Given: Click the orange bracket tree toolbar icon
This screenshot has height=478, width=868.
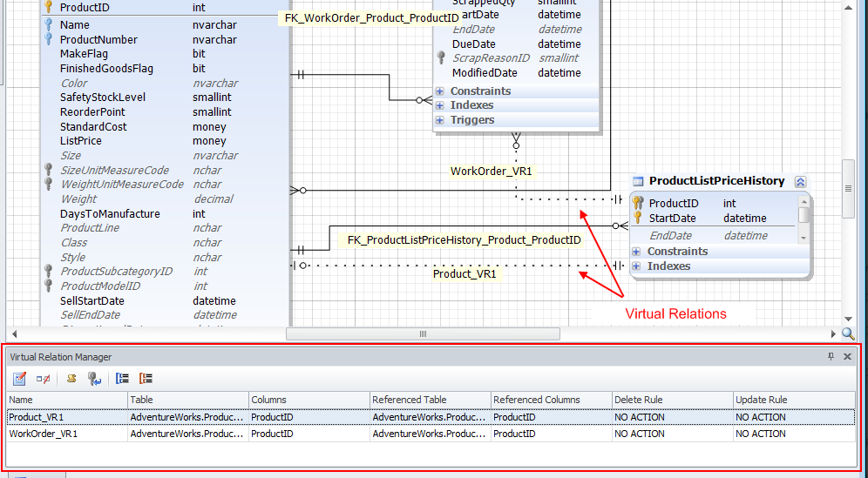Looking at the screenshot, I should [x=146, y=379].
